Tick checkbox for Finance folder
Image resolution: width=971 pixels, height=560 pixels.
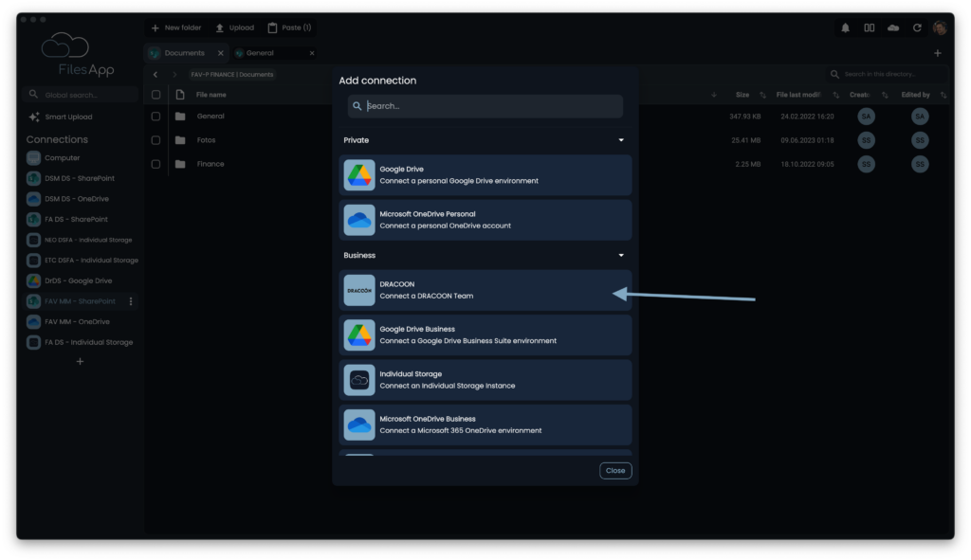click(156, 164)
